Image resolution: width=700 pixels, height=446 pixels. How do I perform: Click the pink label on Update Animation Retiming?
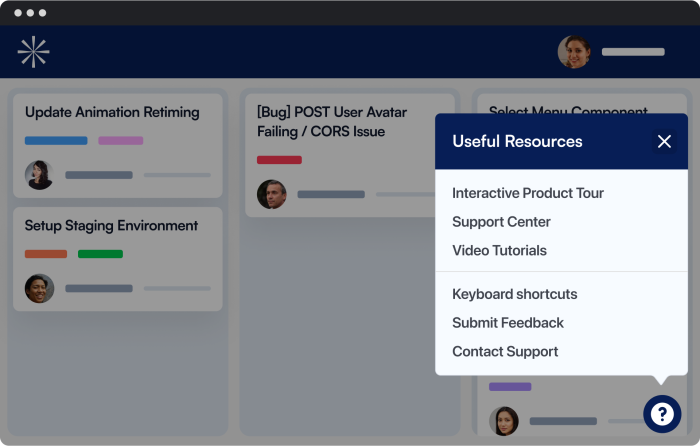tap(121, 141)
